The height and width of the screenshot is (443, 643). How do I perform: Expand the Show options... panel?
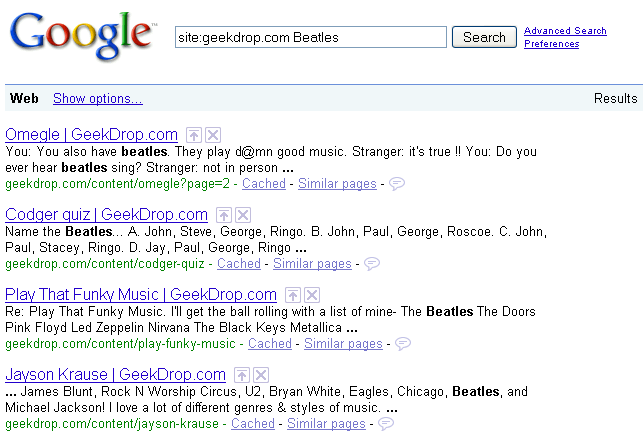pyautogui.click(x=97, y=98)
